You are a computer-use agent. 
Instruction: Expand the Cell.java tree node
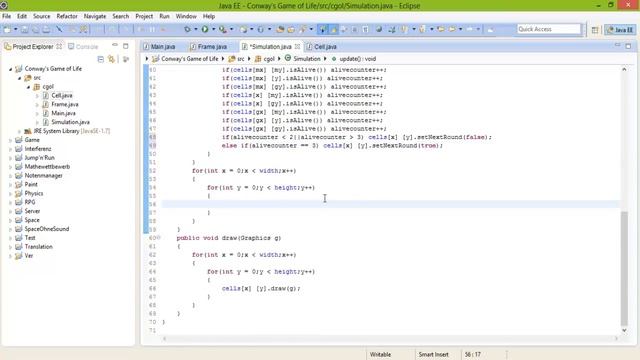[37, 96]
